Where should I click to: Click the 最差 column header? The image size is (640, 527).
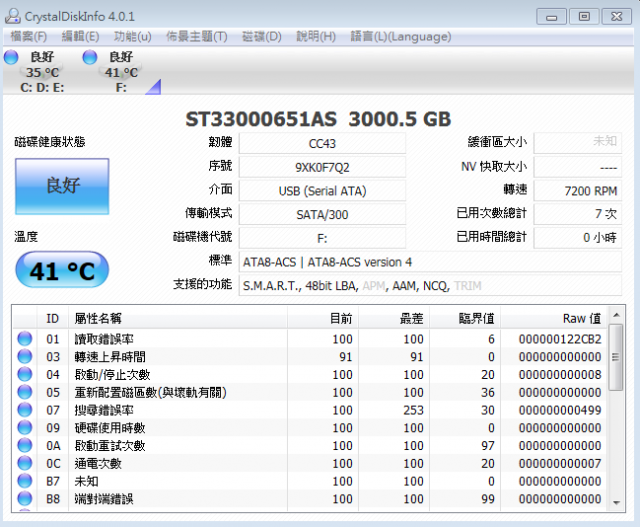394,318
